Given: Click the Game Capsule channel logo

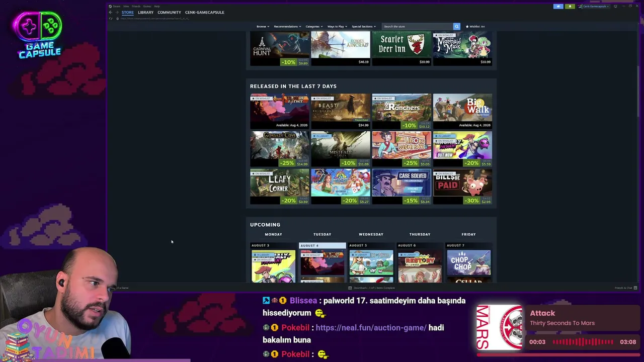Looking at the screenshot, I should pos(39,34).
